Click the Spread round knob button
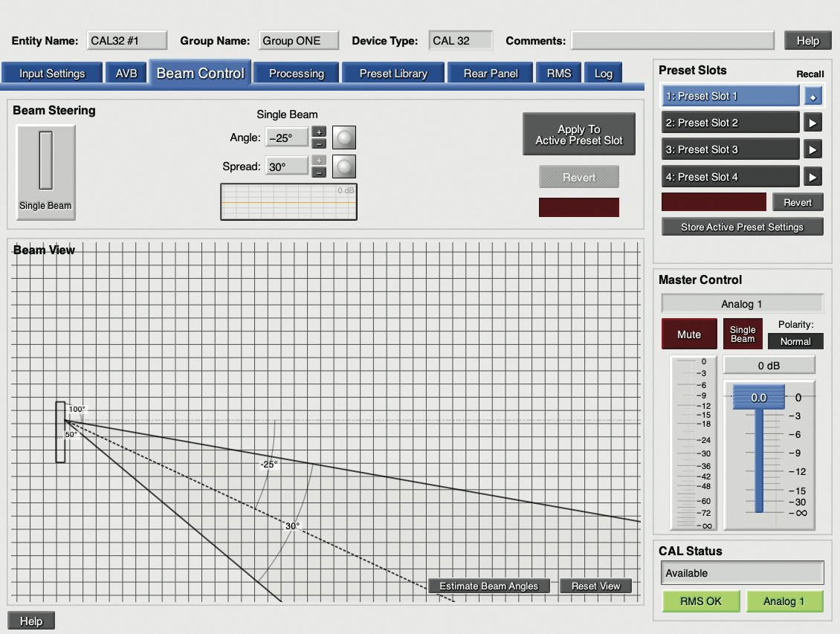This screenshot has height=634, width=840. (344, 166)
